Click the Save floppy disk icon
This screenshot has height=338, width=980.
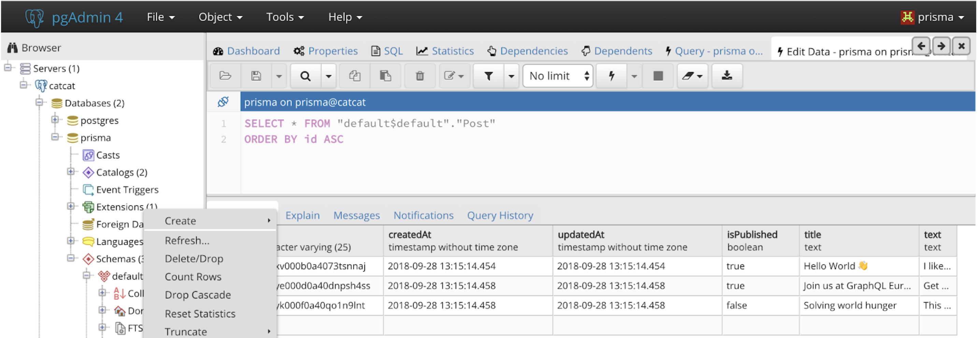256,76
